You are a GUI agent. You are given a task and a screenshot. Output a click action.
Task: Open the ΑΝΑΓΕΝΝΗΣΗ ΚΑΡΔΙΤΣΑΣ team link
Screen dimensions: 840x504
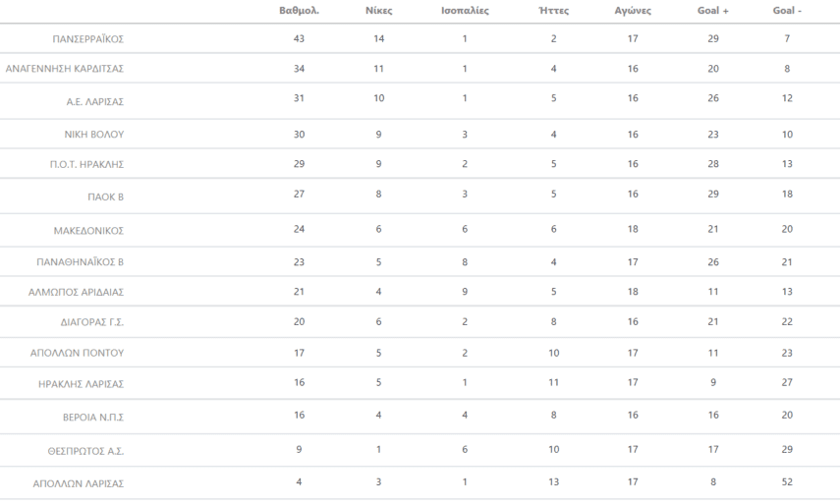(x=65, y=69)
